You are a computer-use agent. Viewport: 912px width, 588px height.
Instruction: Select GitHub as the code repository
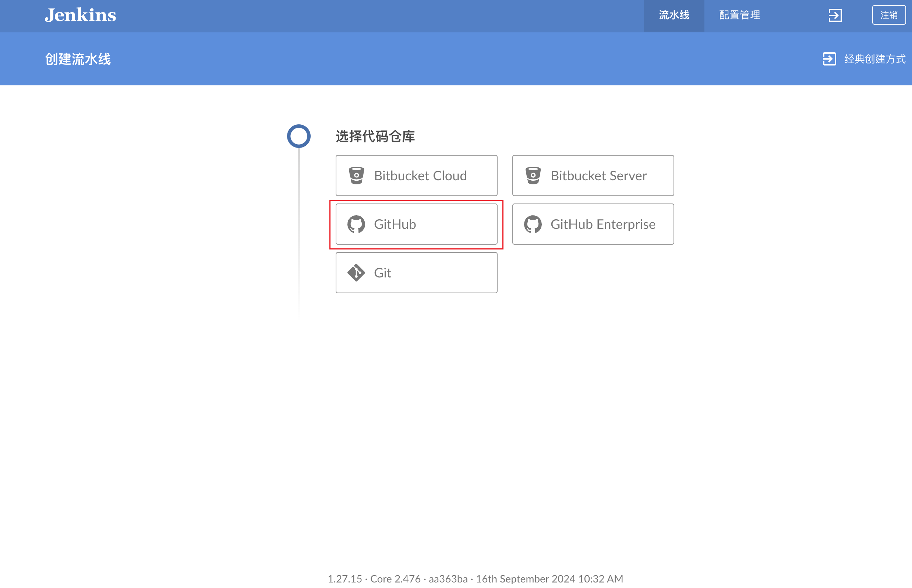coord(416,224)
